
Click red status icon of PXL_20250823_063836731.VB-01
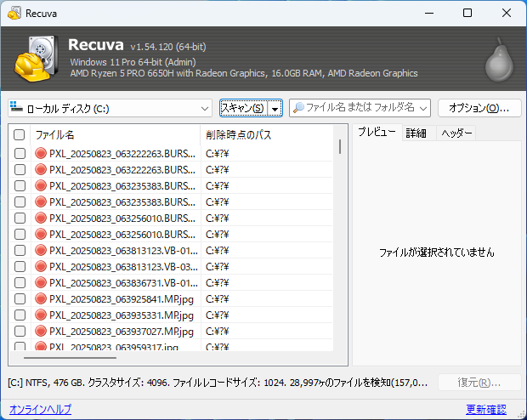pyautogui.click(x=41, y=282)
